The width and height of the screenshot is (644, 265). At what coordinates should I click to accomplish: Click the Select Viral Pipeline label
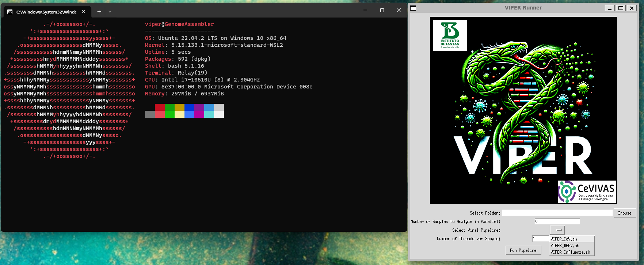476,230
